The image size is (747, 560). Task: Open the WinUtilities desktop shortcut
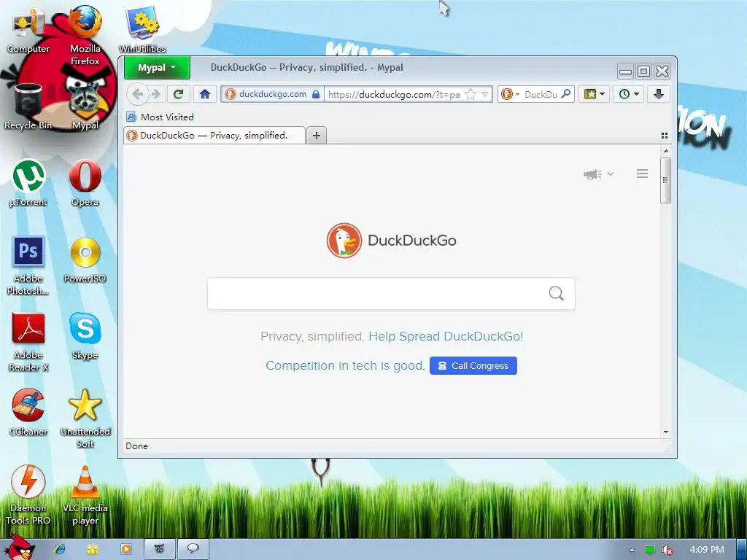coord(142,29)
